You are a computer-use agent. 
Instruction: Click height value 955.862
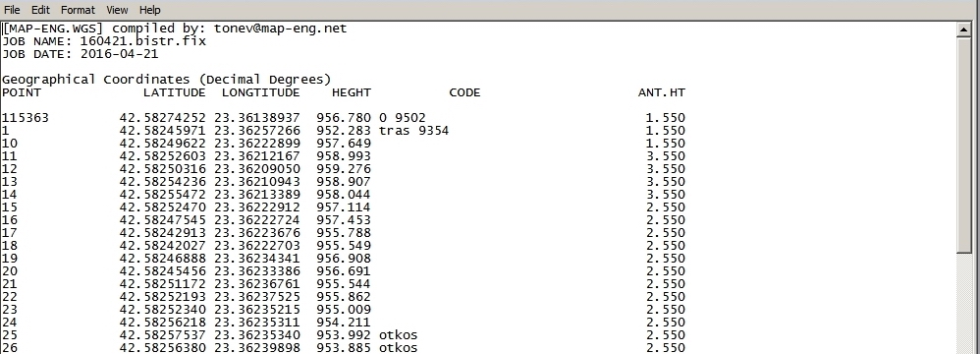click(x=343, y=296)
